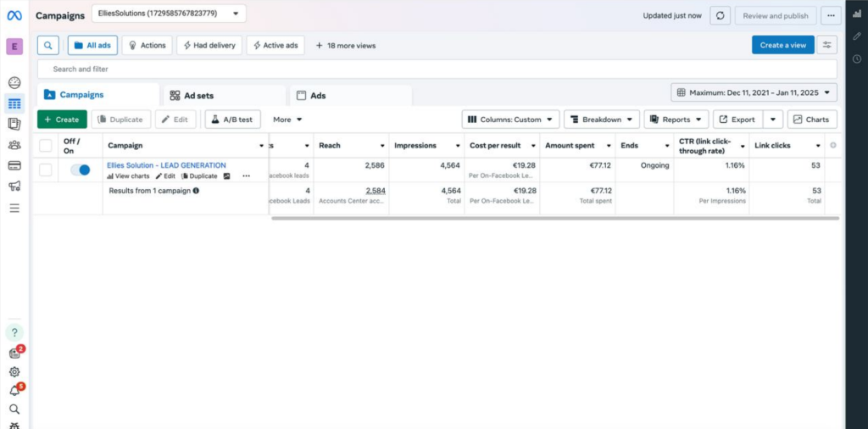Click the A/B test button
Viewport: 868px width, 429px height.
232,120
